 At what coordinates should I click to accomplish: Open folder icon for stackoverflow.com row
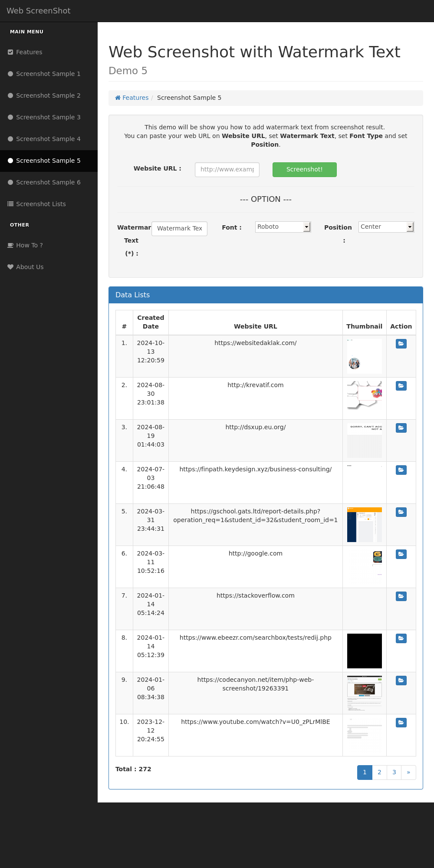pos(401,596)
